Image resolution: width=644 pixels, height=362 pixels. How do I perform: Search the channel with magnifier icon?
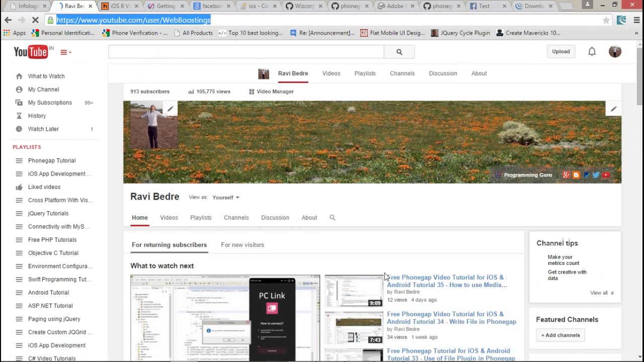point(332,218)
